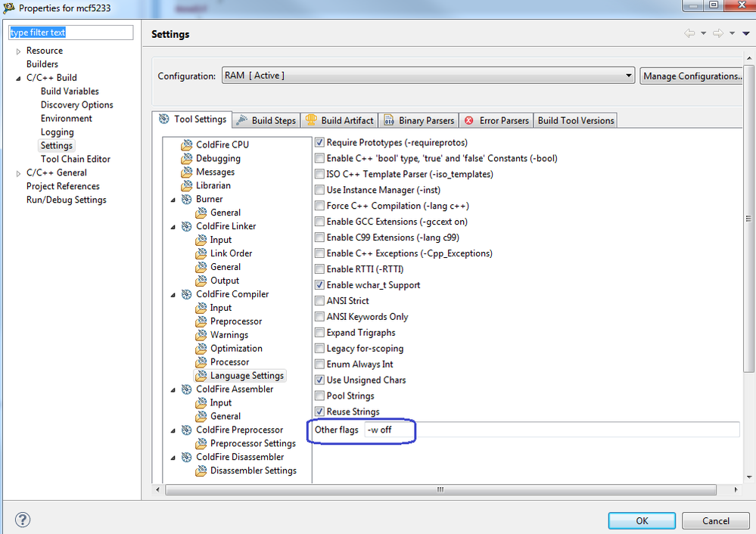
Task: Click the ColdFire Preprocessor tool icon
Action: (x=187, y=430)
